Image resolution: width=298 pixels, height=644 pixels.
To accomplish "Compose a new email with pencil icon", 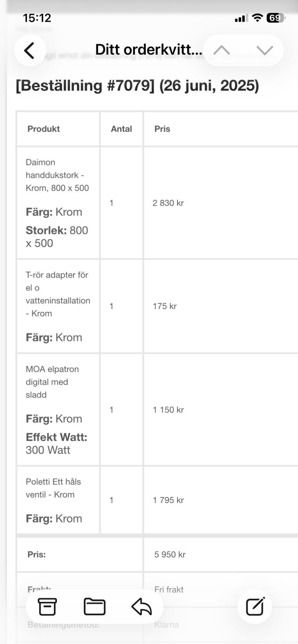I will [255, 607].
